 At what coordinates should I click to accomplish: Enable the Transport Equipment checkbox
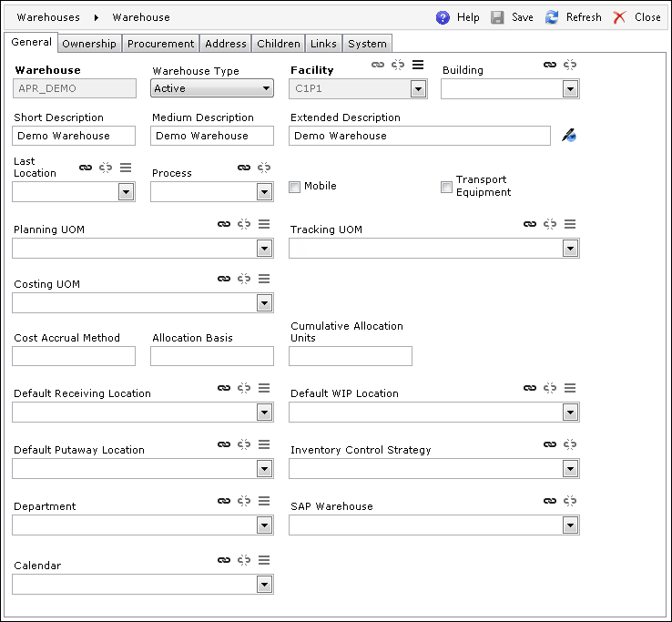(446, 187)
